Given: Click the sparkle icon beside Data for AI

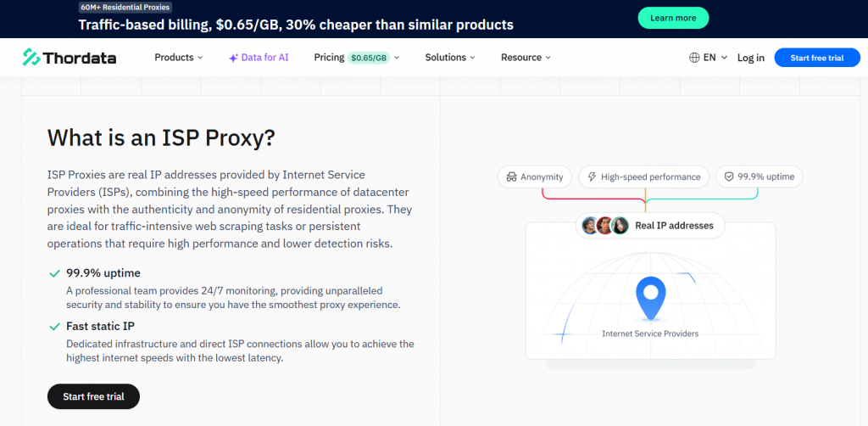Looking at the screenshot, I should (x=233, y=58).
